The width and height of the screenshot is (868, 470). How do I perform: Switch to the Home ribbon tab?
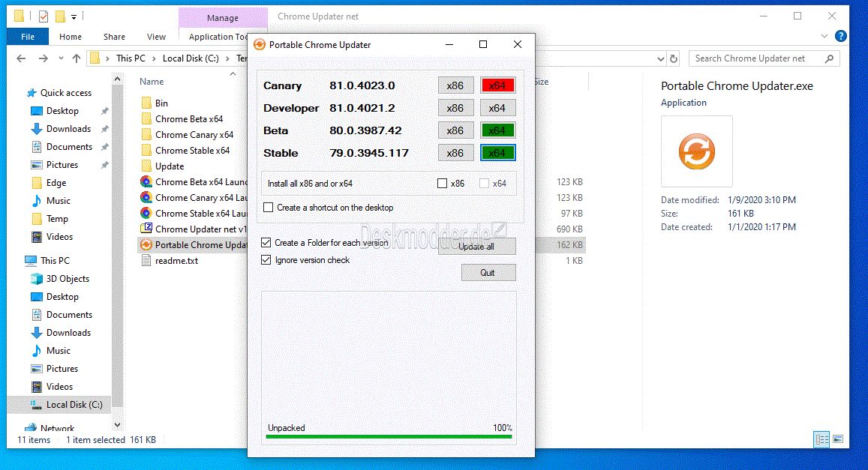click(x=71, y=37)
